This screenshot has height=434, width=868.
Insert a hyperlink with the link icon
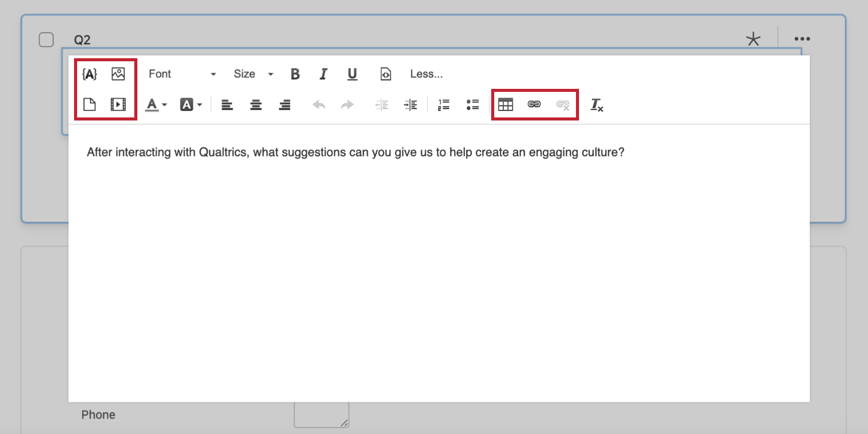pos(534,104)
